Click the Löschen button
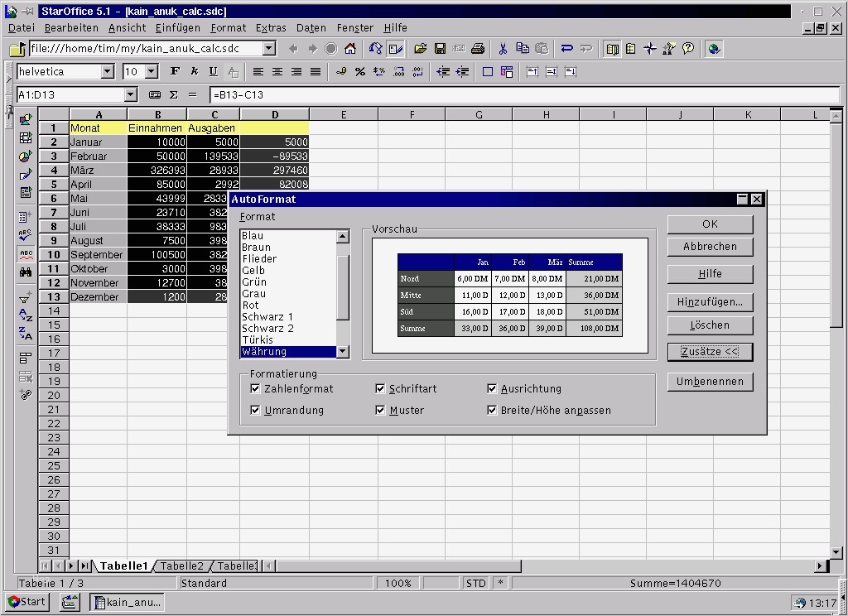This screenshot has height=616, width=848. (x=710, y=325)
